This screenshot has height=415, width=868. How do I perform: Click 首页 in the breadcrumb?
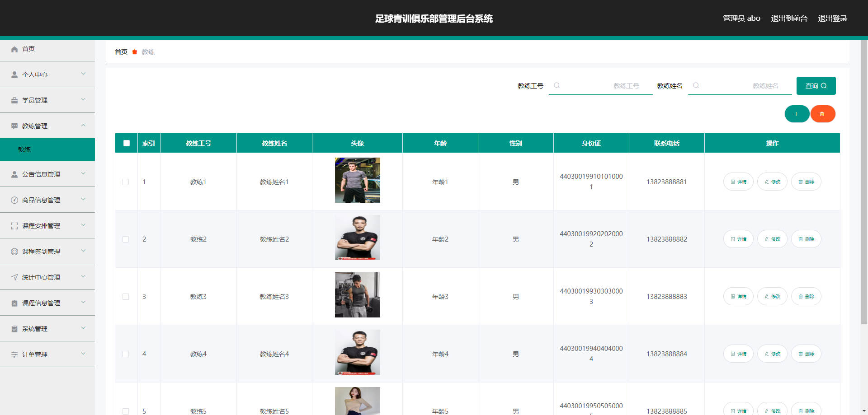click(121, 52)
